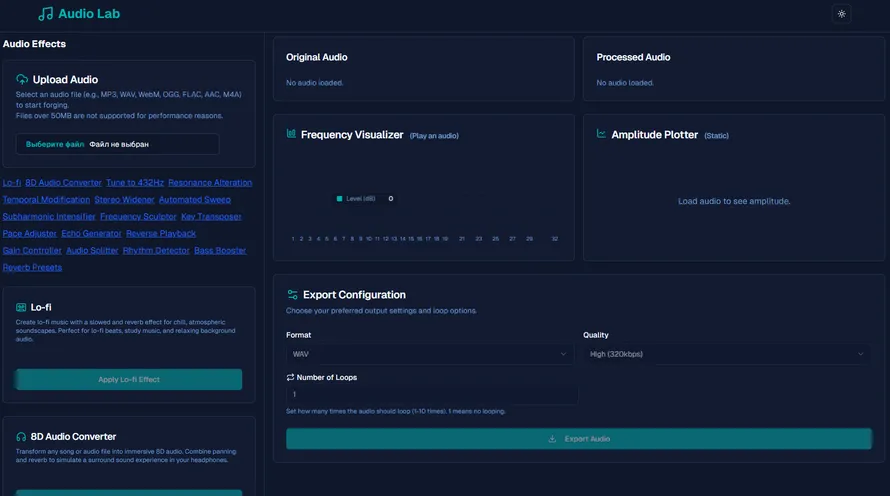The image size is (890, 496).
Task: Click the Lo-fi cassette icon
Action: (x=21, y=307)
